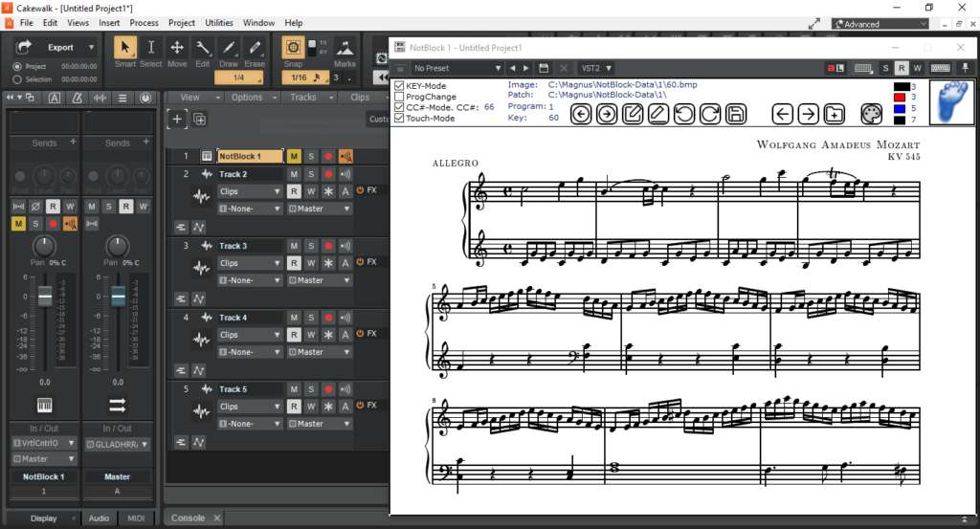The width and height of the screenshot is (980, 529).
Task: Click the blue color swatch
Action: [x=900, y=109]
